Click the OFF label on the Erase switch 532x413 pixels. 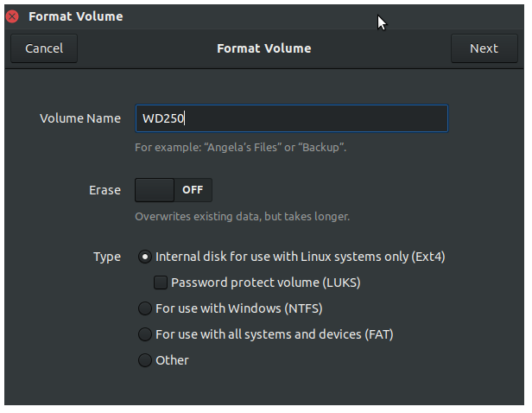click(193, 190)
